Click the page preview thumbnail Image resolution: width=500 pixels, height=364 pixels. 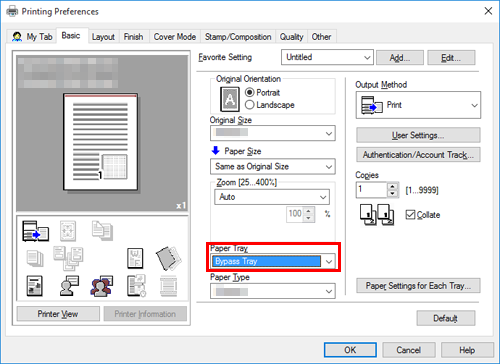point(100,142)
